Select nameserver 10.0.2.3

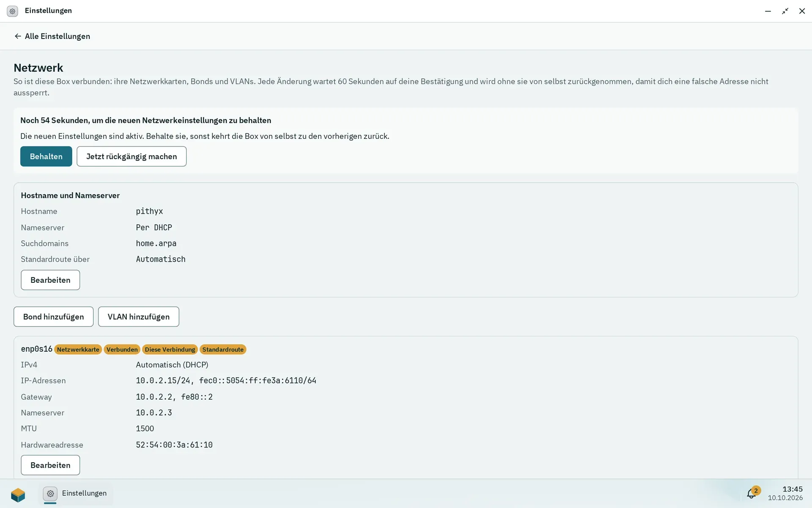coord(154,413)
